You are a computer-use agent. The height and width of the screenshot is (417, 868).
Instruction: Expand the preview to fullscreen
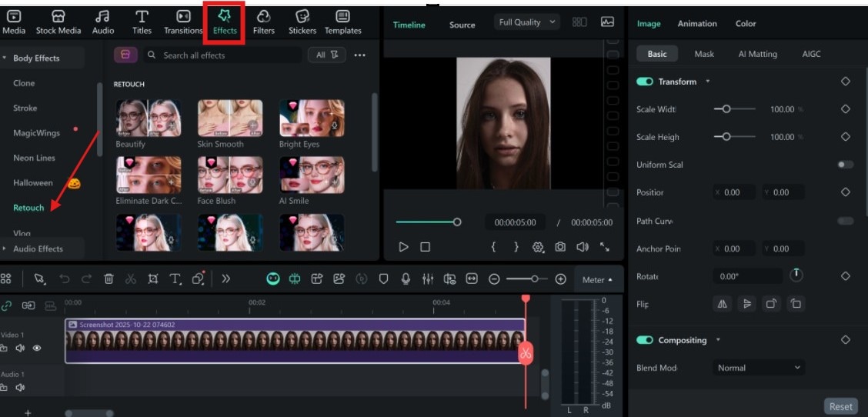[x=605, y=247]
